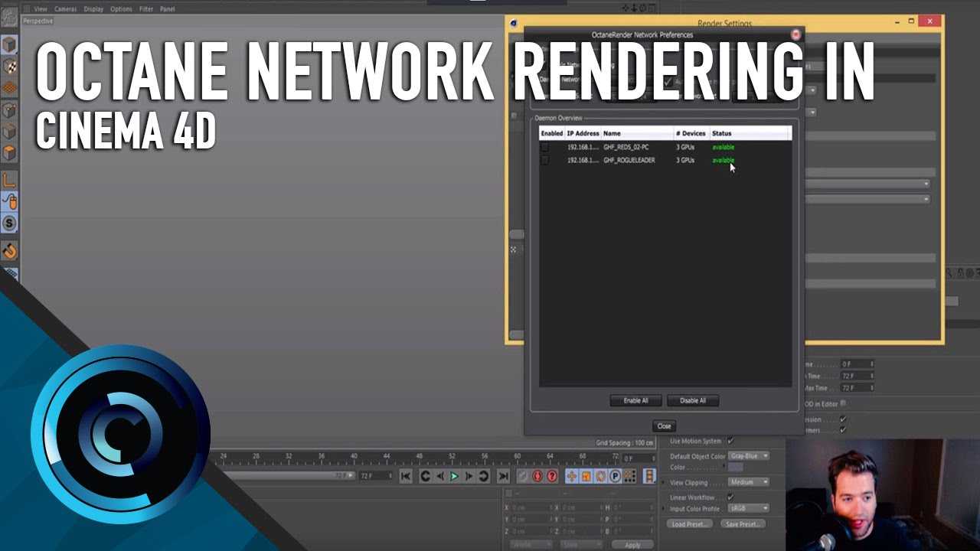Maximize the Render Settings window
Image resolution: width=980 pixels, height=551 pixels.
tap(911, 21)
